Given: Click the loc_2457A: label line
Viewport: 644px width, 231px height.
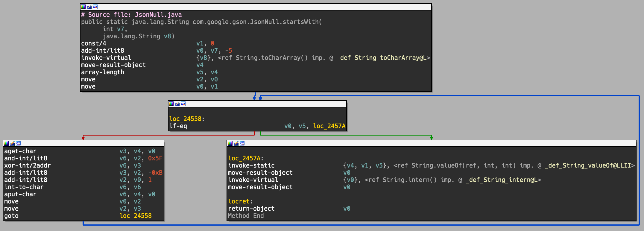Looking at the screenshot, I should (x=246, y=158).
